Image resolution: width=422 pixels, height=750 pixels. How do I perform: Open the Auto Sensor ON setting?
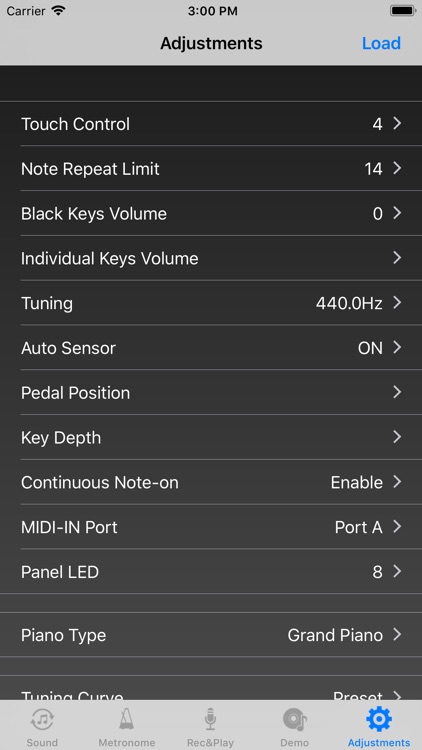tap(211, 348)
